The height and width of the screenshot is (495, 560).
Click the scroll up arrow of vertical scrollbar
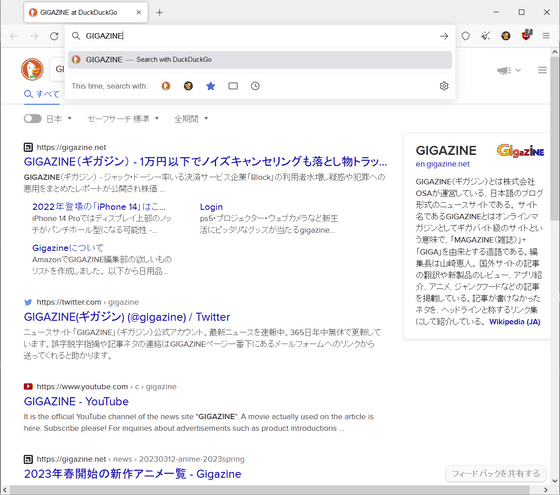click(x=555, y=52)
